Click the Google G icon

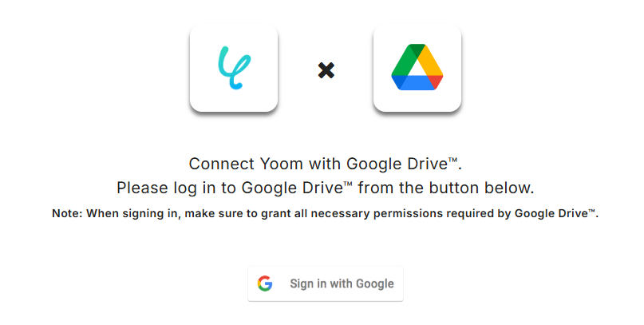265,283
